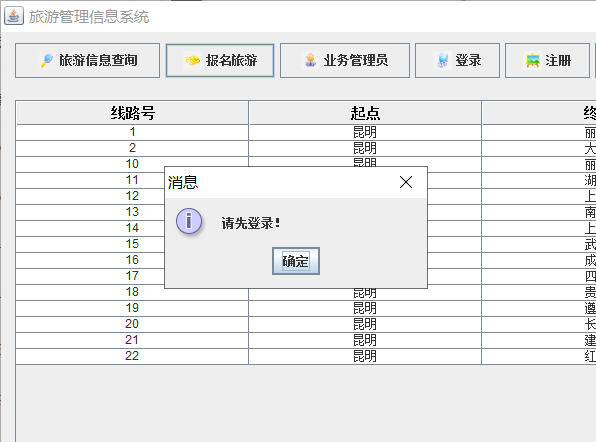This screenshot has height=442, width=596.
Task: Click the info icon in the message dialog
Action: pos(189,221)
